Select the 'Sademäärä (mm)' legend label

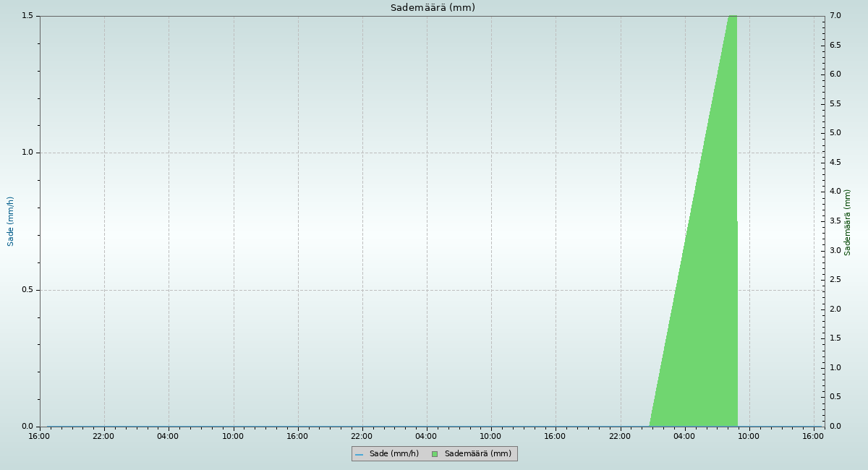tap(477, 454)
